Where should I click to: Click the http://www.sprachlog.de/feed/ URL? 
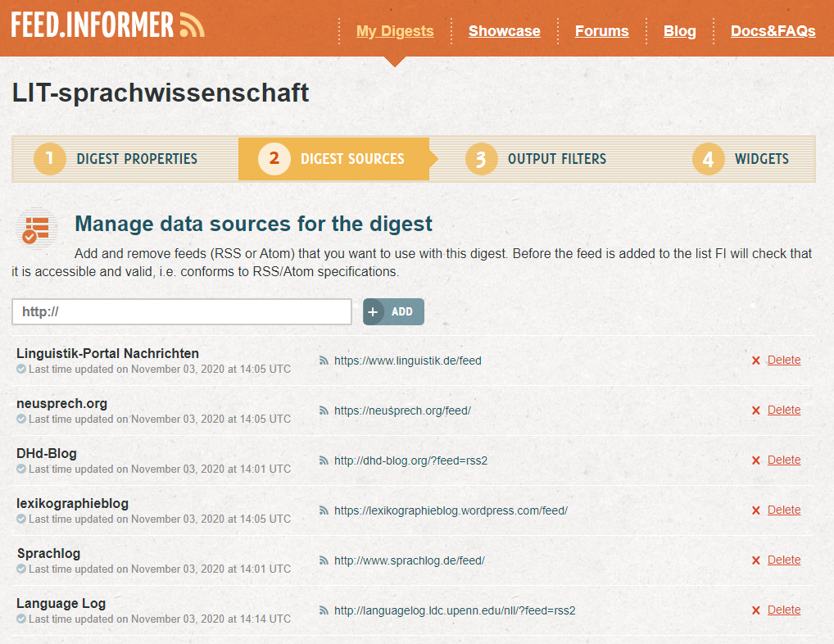409,560
